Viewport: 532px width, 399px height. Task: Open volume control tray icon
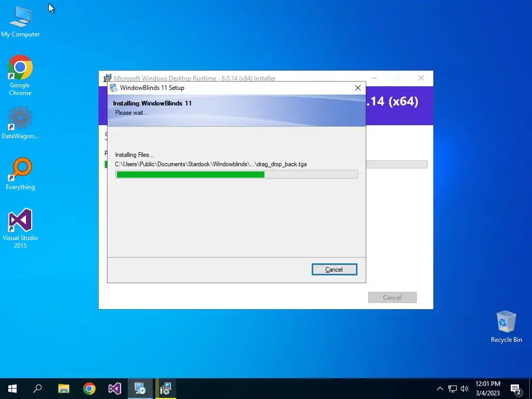click(x=464, y=389)
